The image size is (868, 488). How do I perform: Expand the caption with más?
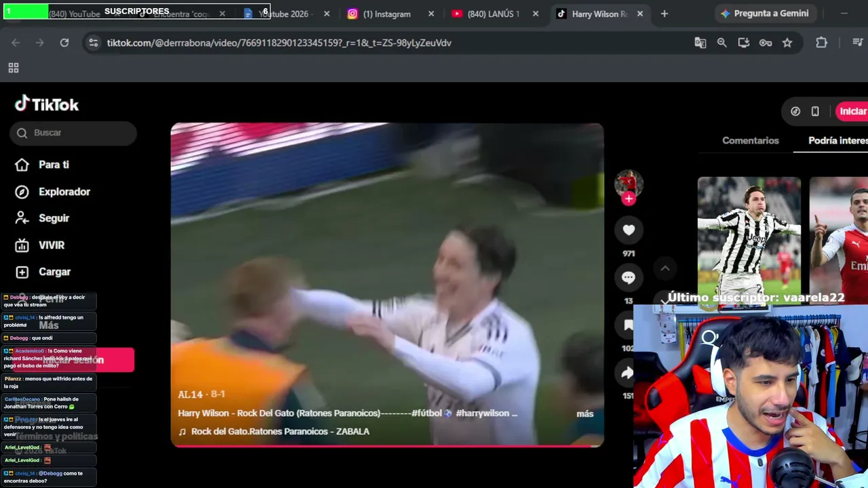pyautogui.click(x=585, y=413)
